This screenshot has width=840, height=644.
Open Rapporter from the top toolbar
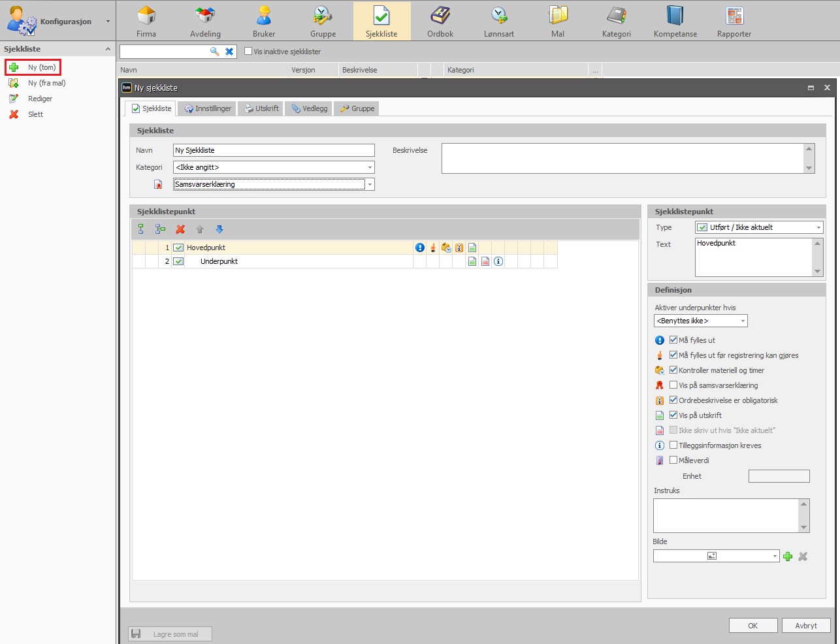[734, 21]
